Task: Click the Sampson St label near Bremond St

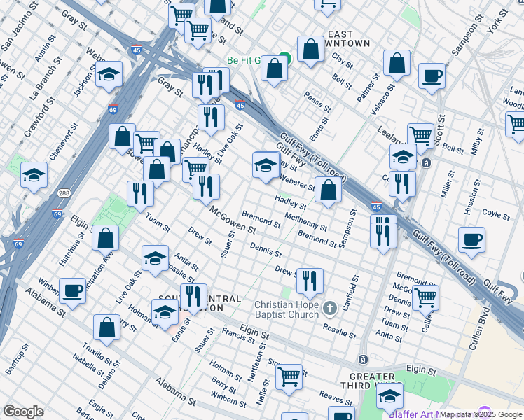Action: (348, 229)
